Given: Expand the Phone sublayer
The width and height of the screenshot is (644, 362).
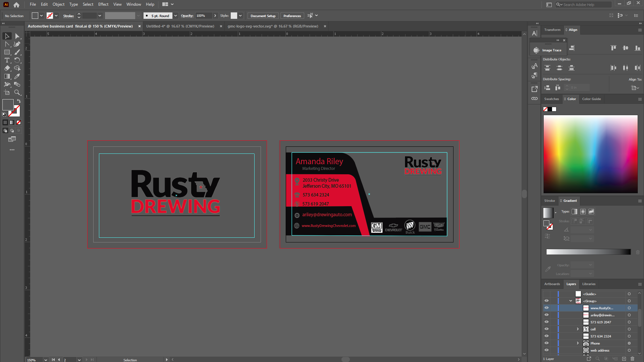Looking at the screenshot, I should pyautogui.click(x=578, y=343).
